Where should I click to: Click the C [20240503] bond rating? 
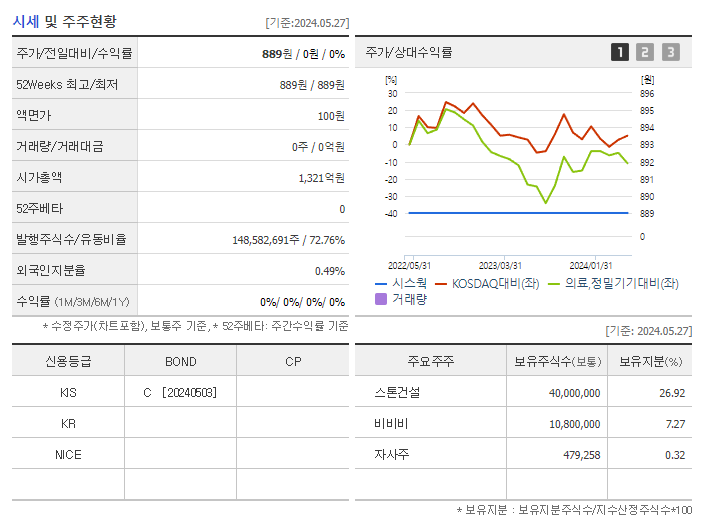click(x=180, y=393)
